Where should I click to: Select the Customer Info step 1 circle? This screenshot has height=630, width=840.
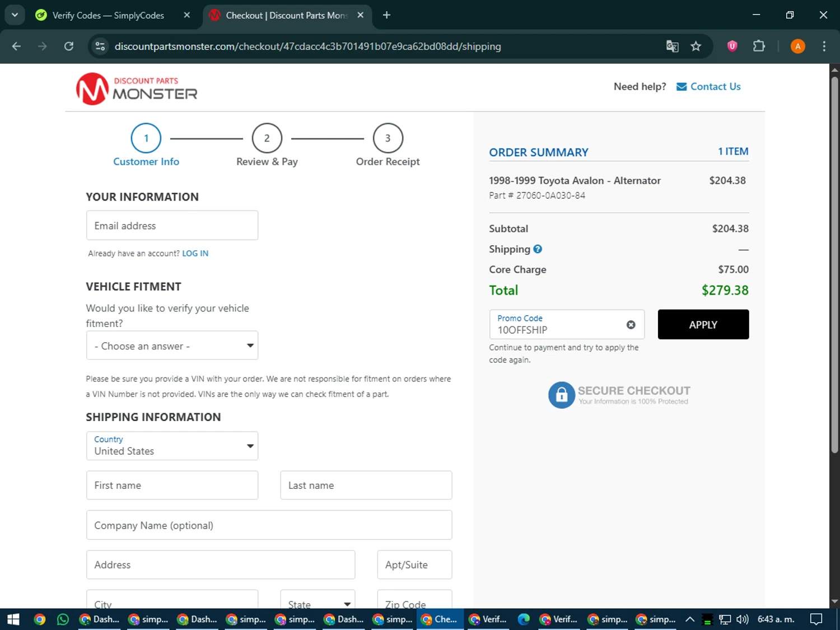[146, 138]
